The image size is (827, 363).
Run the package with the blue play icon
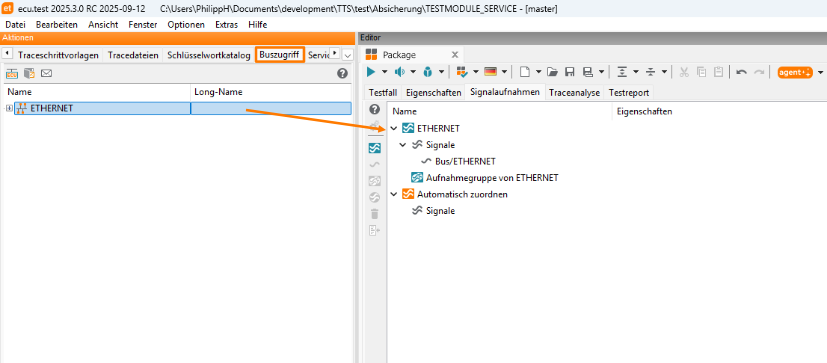(x=372, y=72)
